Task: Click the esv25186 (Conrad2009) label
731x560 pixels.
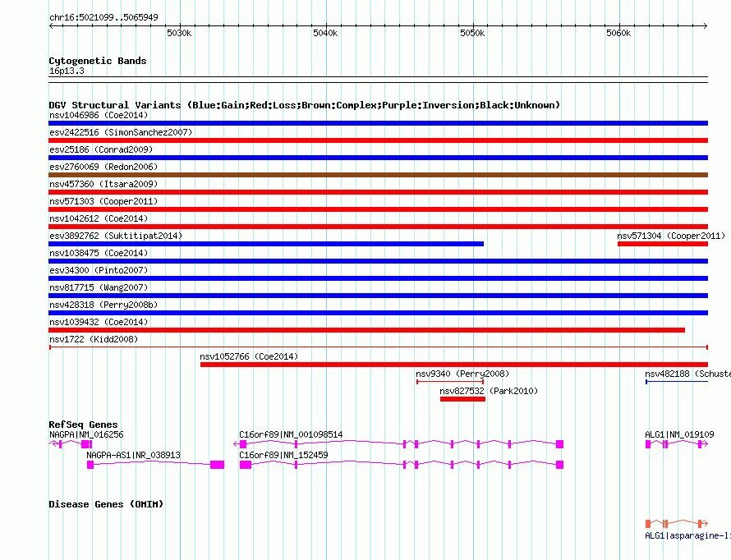Action: point(101,149)
